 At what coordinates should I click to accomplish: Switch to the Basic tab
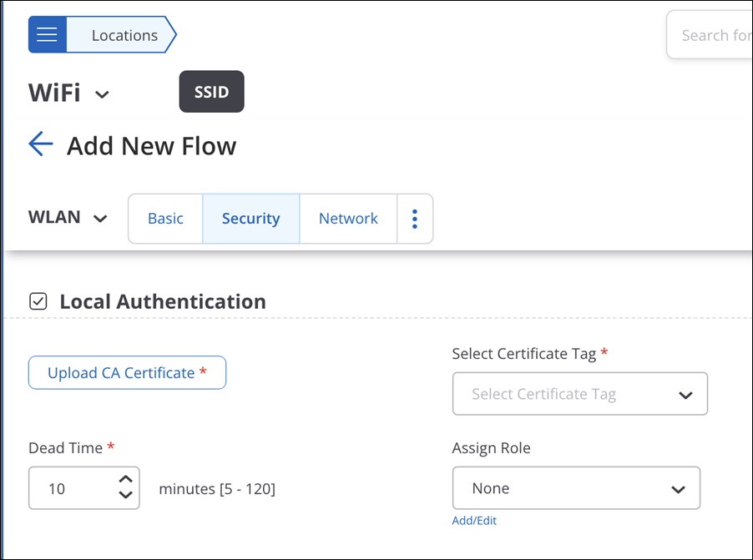165,219
